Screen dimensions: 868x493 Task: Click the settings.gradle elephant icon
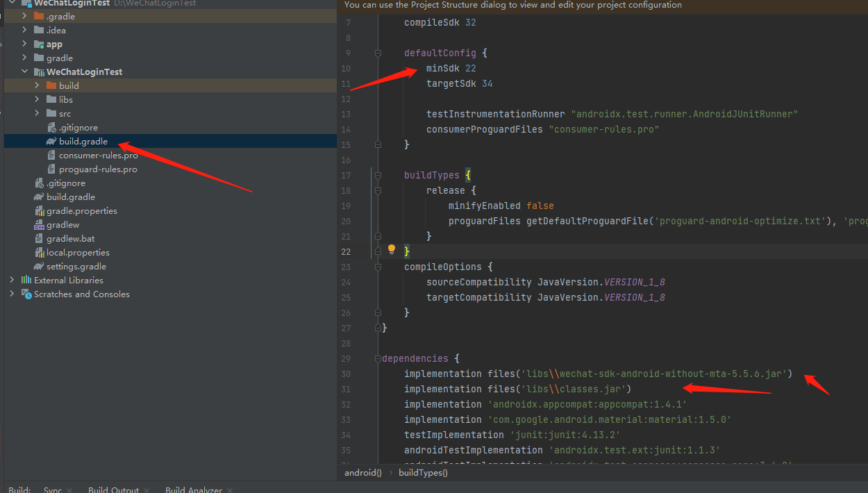click(40, 266)
